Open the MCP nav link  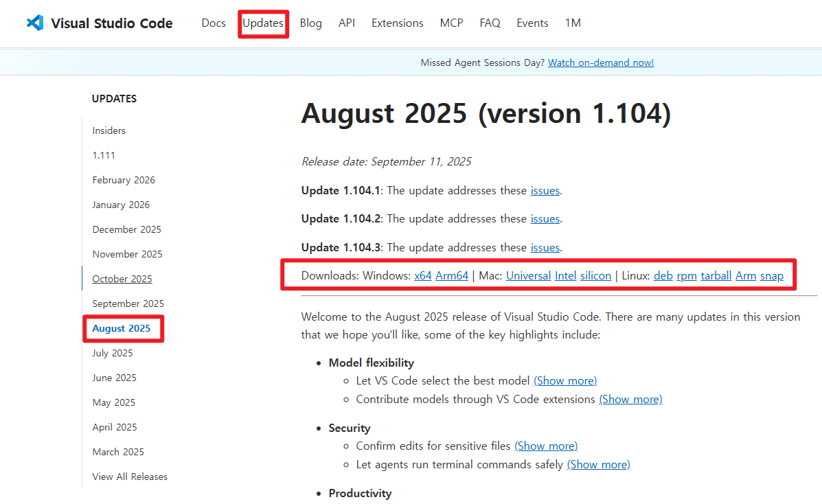451,23
